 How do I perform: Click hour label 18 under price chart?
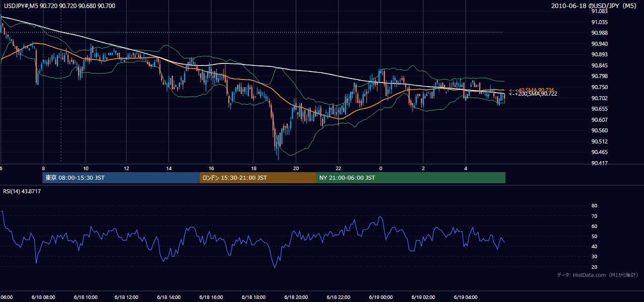254,168
